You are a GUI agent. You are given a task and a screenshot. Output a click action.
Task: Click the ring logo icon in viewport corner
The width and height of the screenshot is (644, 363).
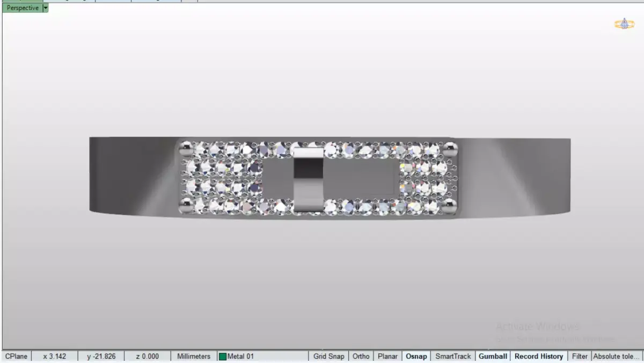coord(624,24)
